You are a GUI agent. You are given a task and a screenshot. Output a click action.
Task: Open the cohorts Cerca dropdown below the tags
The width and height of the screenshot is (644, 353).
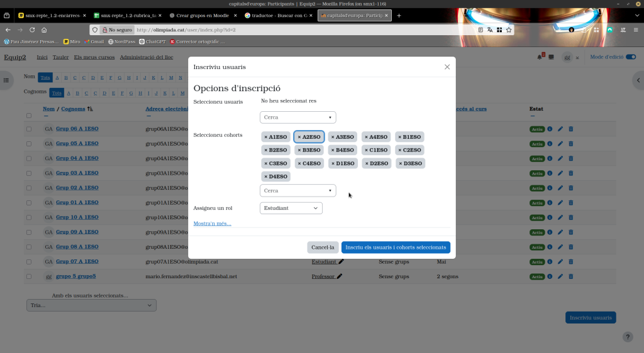click(297, 190)
